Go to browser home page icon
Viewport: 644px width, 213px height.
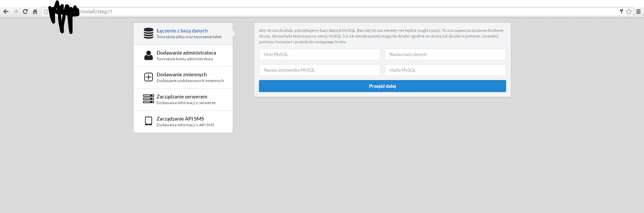(x=35, y=12)
